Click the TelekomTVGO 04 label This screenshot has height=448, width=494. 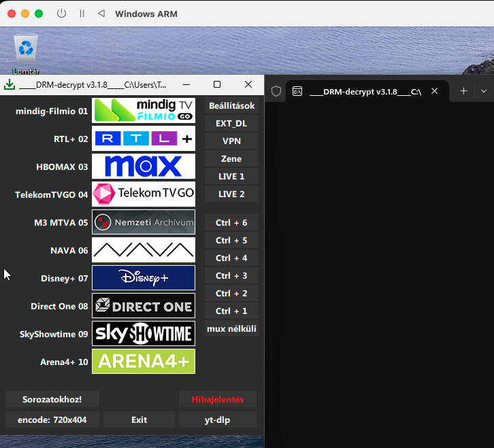pyautogui.click(x=51, y=194)
